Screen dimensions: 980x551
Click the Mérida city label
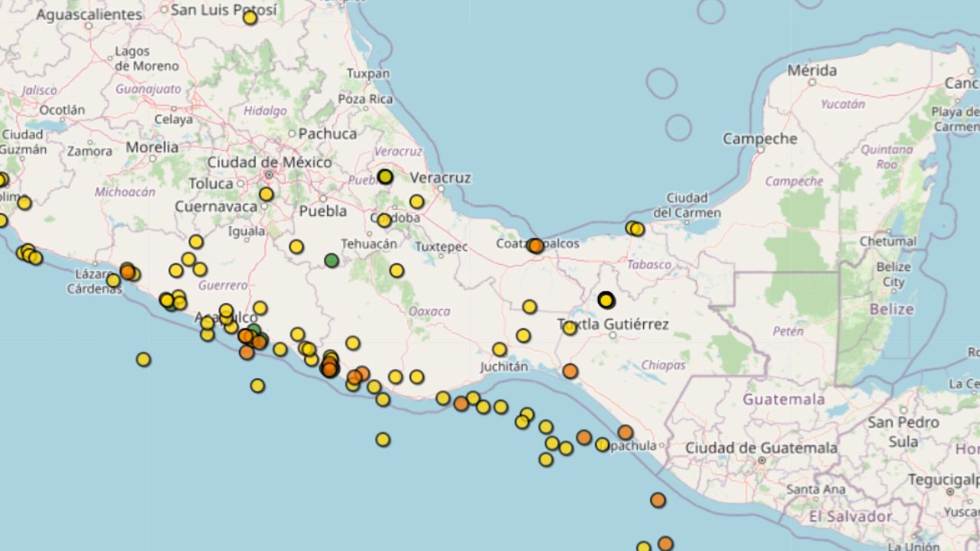click(814, 70)
